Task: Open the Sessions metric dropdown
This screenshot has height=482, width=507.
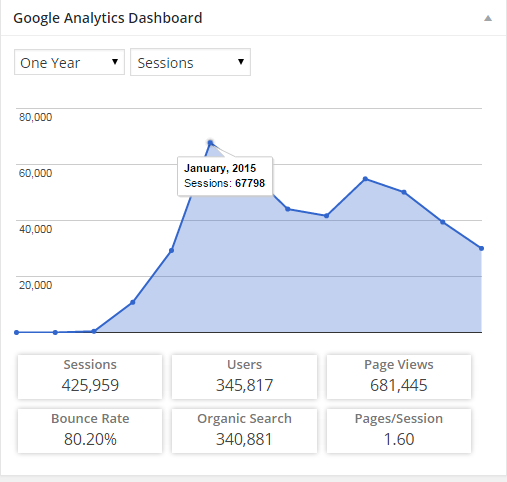Action: (190, 62)
